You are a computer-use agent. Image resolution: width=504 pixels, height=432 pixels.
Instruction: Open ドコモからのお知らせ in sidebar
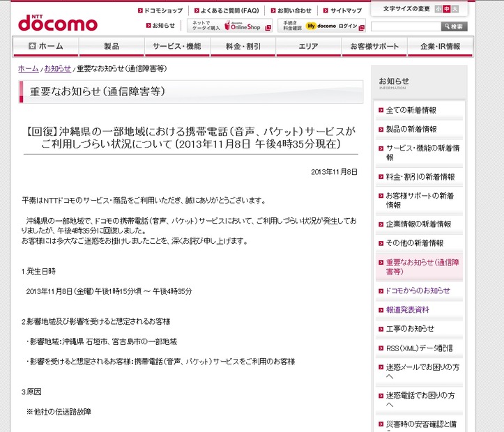click(x=419, y=291)
